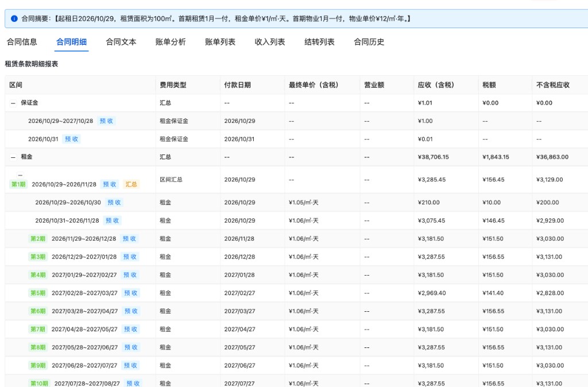
Task: Click payment date 2027/01/28
Action: pyautogui.click(x=239, y=275)
